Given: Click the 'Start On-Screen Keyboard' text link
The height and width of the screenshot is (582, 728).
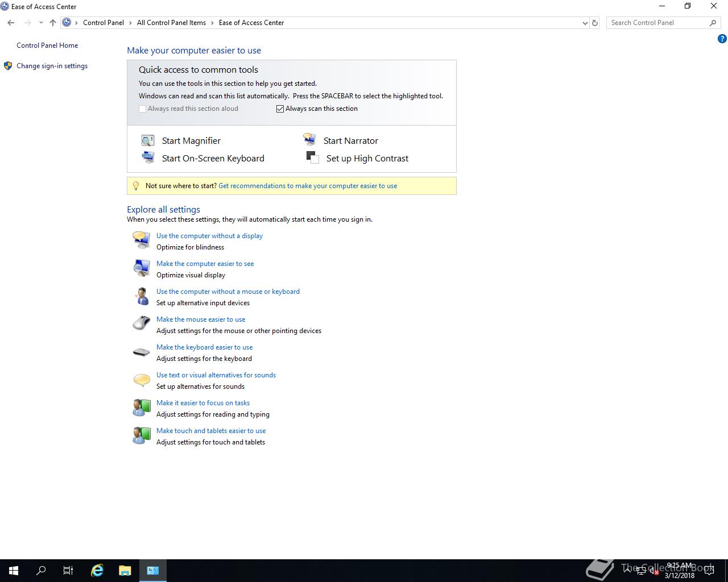Looking at the screenshot, I should (x=213, y=159).
